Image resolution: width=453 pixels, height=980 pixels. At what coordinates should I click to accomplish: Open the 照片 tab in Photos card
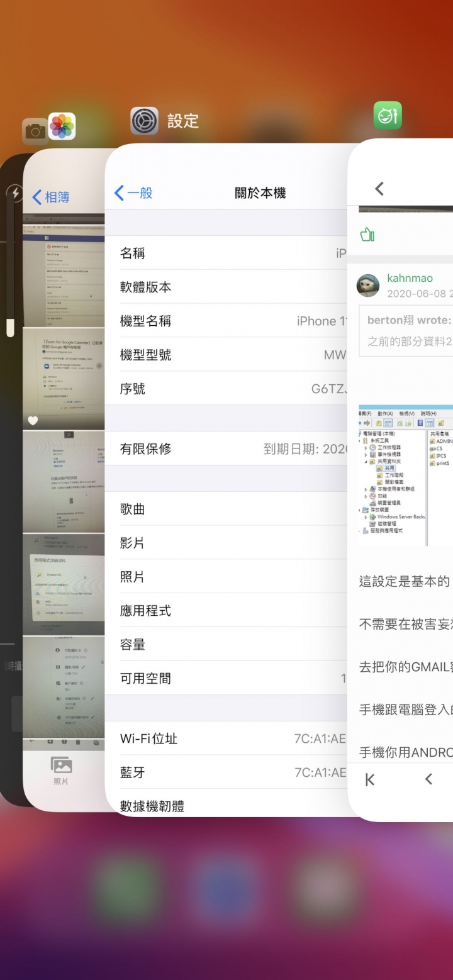(62, 771)
